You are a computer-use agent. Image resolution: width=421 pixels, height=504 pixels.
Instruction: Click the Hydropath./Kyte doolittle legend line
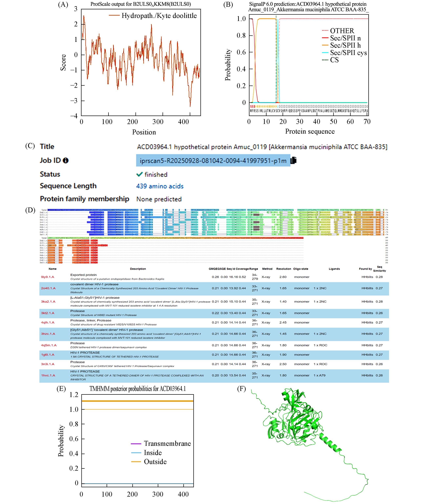tap(114, 16)
